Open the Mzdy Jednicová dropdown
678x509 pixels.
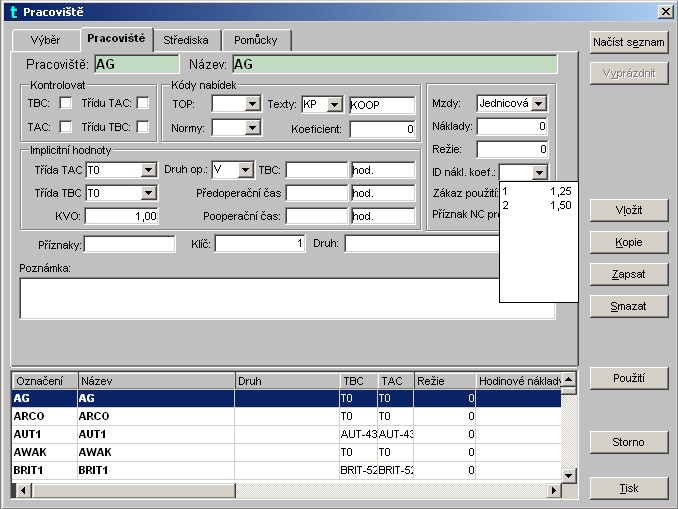click(x=539, y=104)
